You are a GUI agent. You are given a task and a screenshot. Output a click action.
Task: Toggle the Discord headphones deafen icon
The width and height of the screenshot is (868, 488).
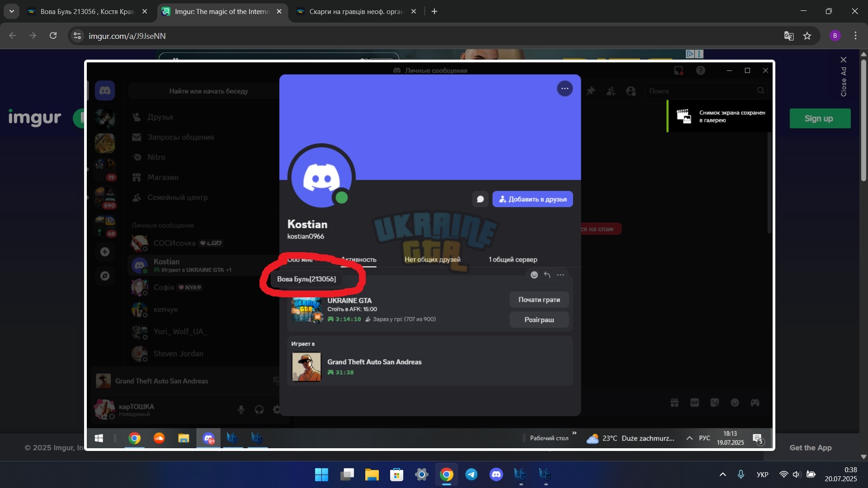259,409
